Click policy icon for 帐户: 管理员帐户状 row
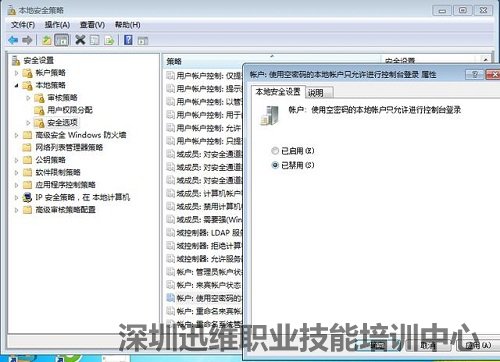Screen dimensions: 500x362 tap(171, 272)
